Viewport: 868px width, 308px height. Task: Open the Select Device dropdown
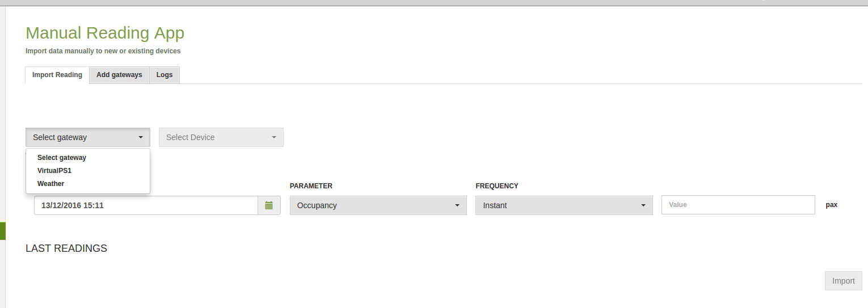[x=221, y=137]
